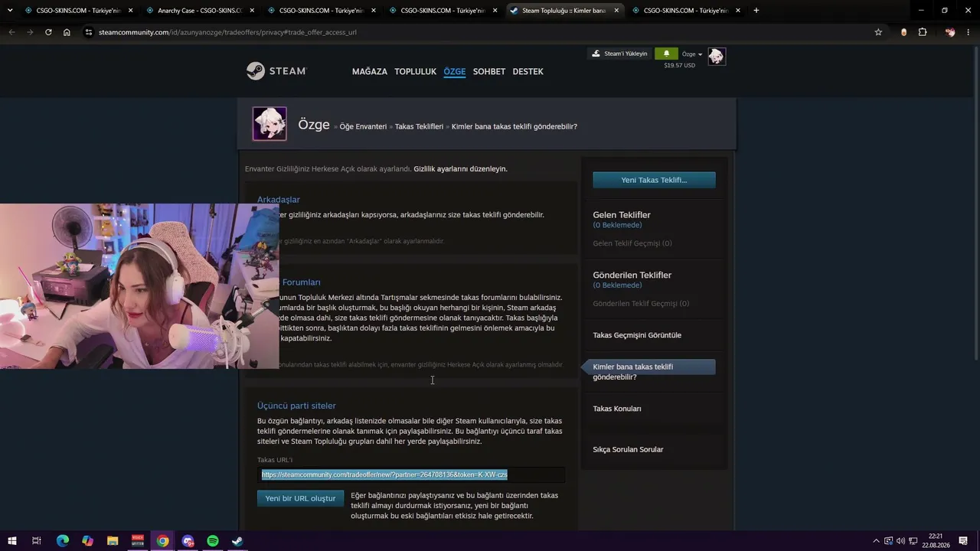Switch to the Anarchy Case browser tab
This screenshot has height=551, width=980.
pos(199,11)
